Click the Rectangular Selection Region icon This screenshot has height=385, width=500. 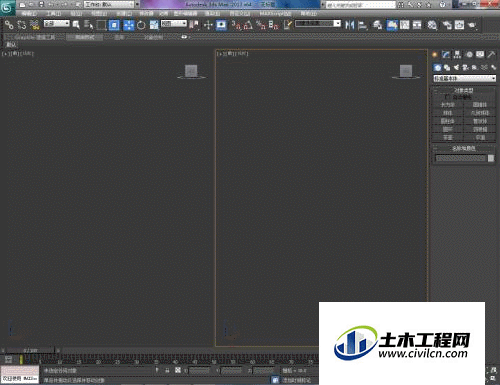point(101,25)
